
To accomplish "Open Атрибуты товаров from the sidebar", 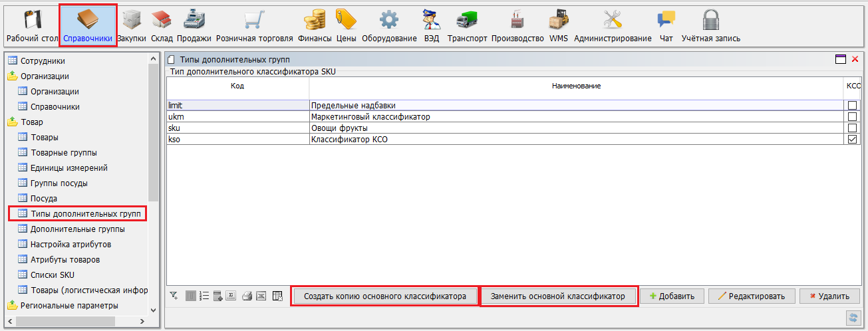I will pyautogui.click(x=65, y=260).
